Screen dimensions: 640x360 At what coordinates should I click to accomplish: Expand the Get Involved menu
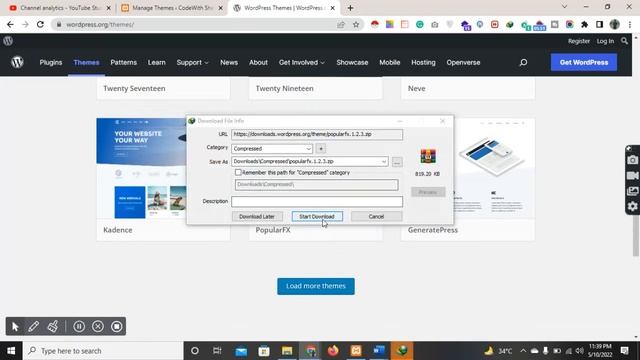302,62
